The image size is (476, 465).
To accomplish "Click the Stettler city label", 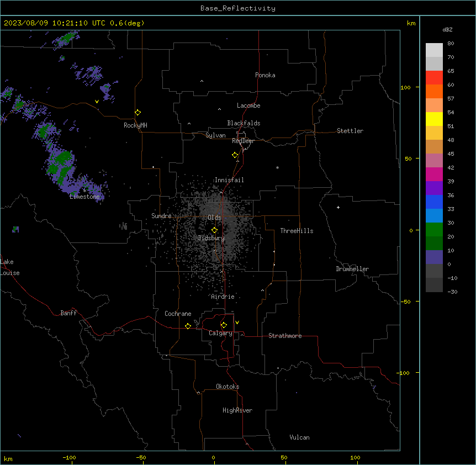I will (350, 131).
